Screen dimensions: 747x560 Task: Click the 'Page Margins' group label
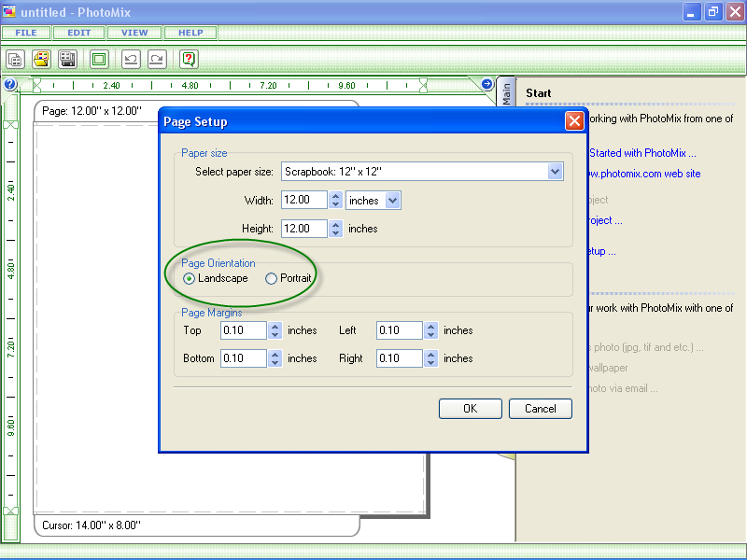coord(212,313)
